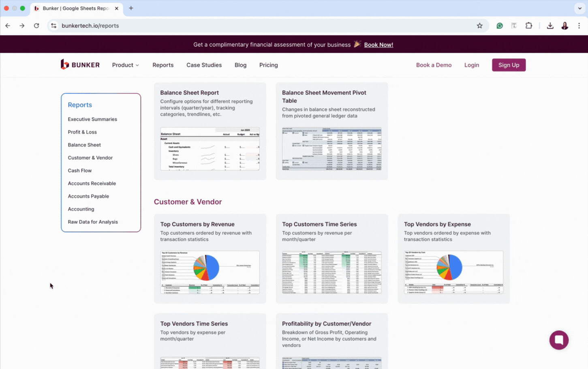Viewport: 588px width, 369px height.
Task: Go forward with the browser forward arrow
Action: (x=22, y=26)
